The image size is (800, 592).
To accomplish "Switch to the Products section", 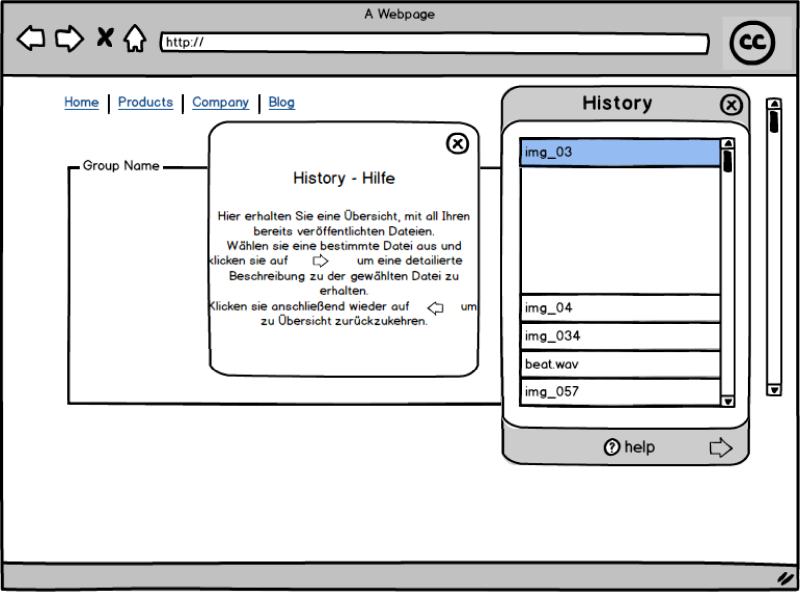I will (x=145, y=102).
